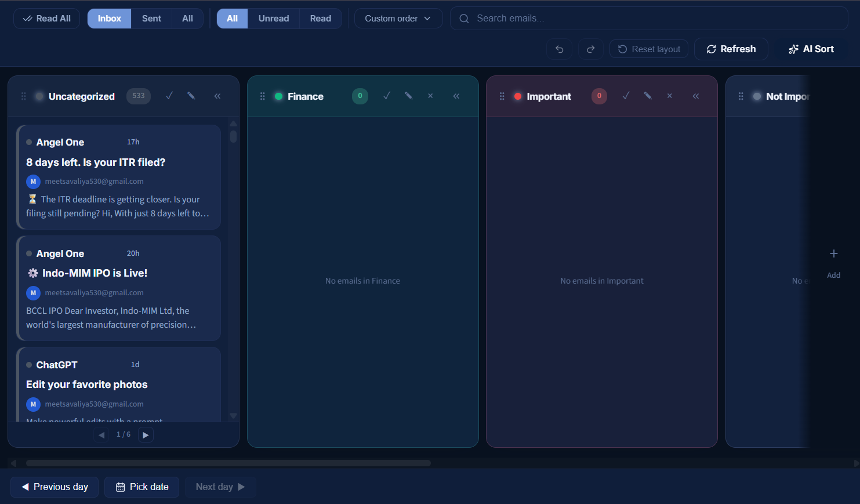
Task: Edit the Uncategorized column pencil icon
Action: coord(191,96)
